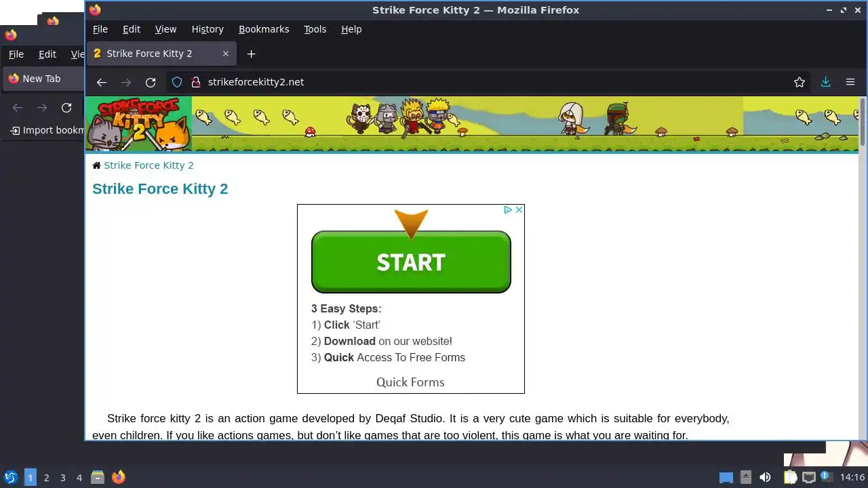Viewport: 868px width, 488px height.
Task: Open the History menu
Action: click(x=208, y=29)
